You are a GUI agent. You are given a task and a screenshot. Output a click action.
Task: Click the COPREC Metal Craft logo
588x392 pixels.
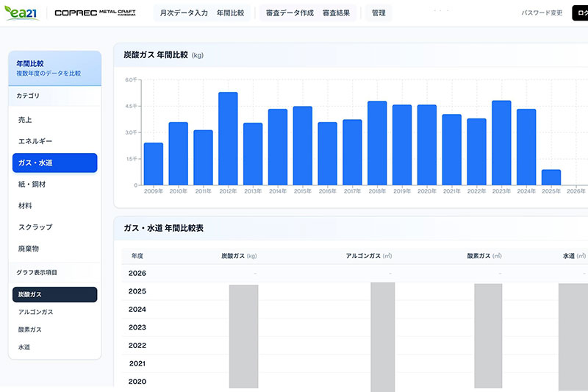(x=95, y=13)
